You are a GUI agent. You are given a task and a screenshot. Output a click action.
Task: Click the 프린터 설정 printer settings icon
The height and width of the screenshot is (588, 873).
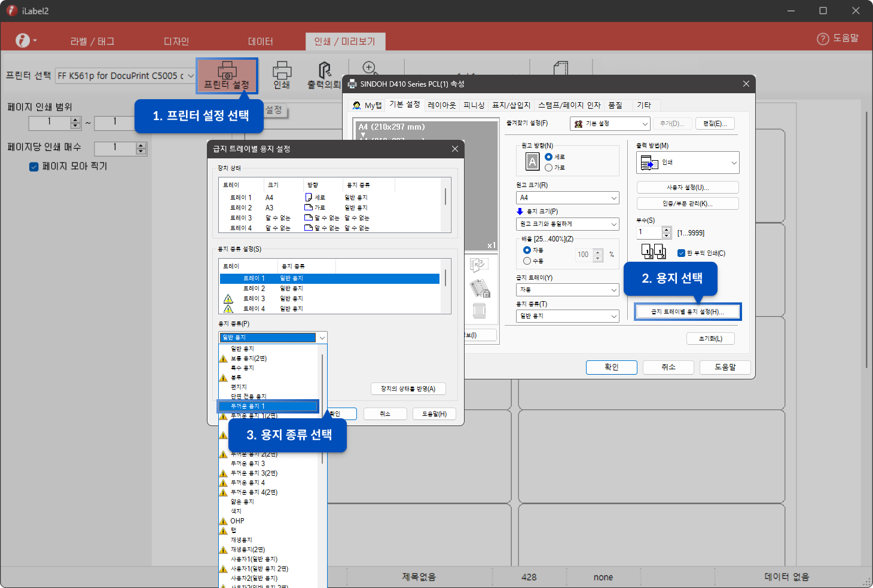[227, 76]
